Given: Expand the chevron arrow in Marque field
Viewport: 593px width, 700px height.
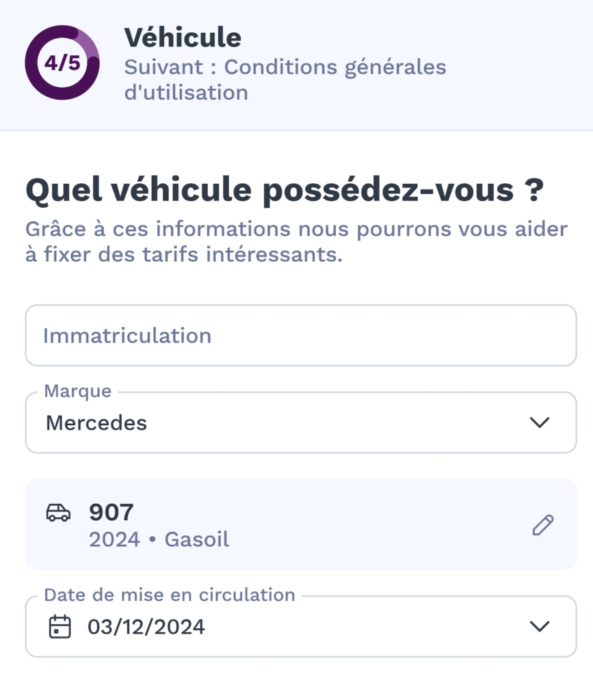Looking at the screenshot, I should [x=540, y=422].
